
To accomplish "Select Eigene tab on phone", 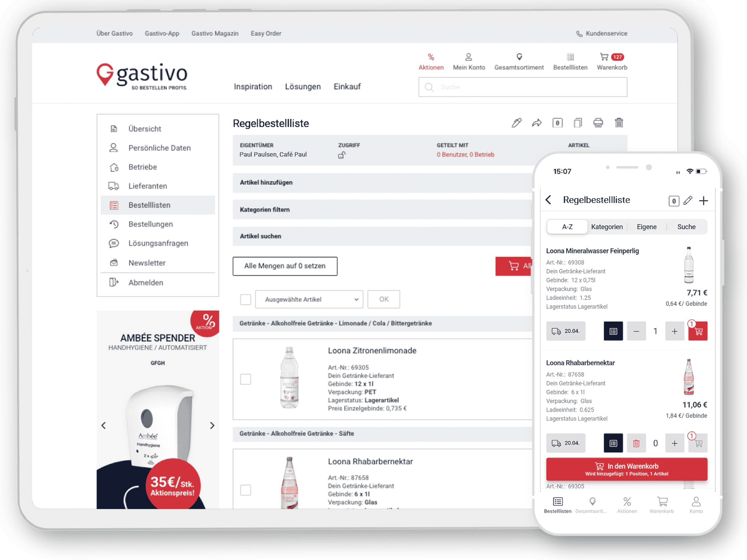I will click(646, 227).
